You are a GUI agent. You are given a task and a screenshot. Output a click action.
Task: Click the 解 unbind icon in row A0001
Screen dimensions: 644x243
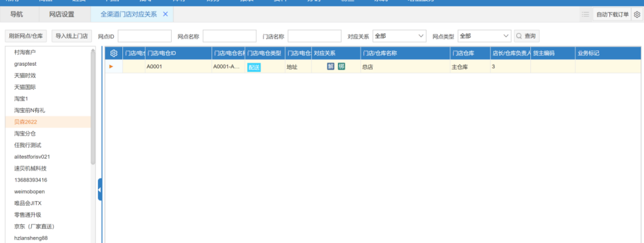pos(331,66)
